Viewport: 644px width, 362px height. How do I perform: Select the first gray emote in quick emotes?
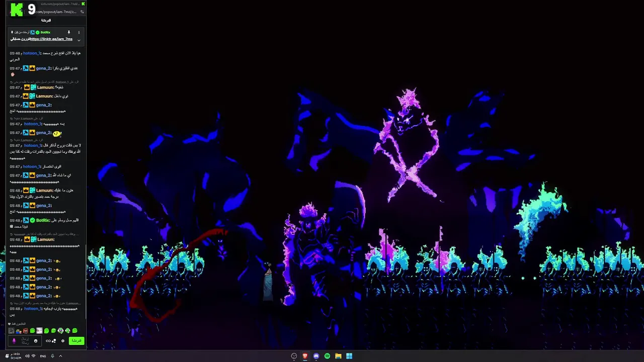(11, 331)
